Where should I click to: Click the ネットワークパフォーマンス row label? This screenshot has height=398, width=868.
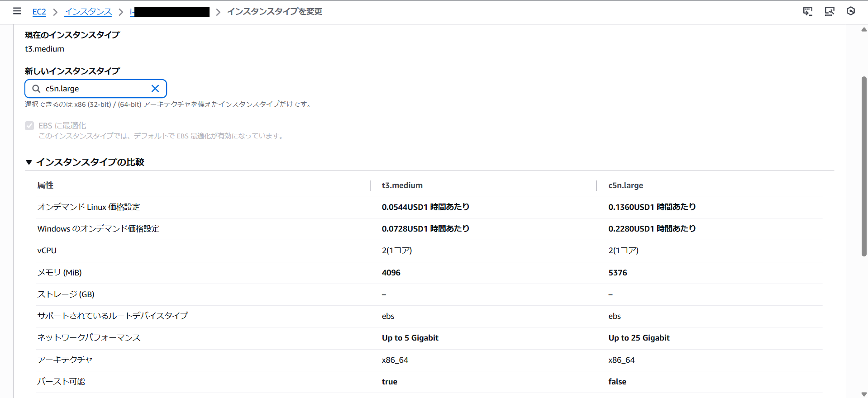click(x=89, y=338)
